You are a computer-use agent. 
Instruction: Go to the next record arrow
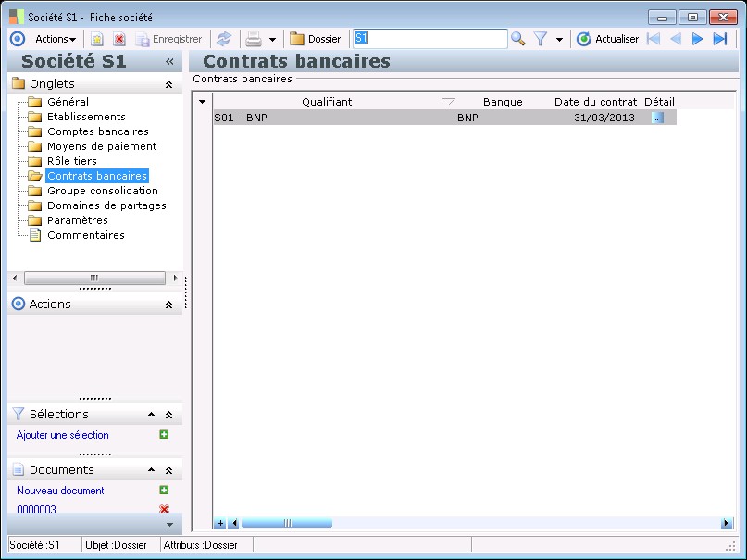click(698, 39)
